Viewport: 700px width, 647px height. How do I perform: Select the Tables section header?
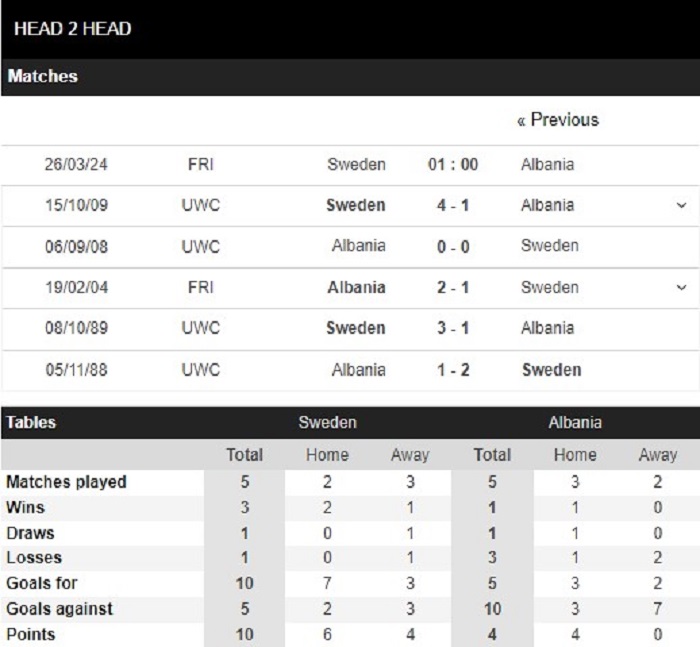(x=31, y=422)
